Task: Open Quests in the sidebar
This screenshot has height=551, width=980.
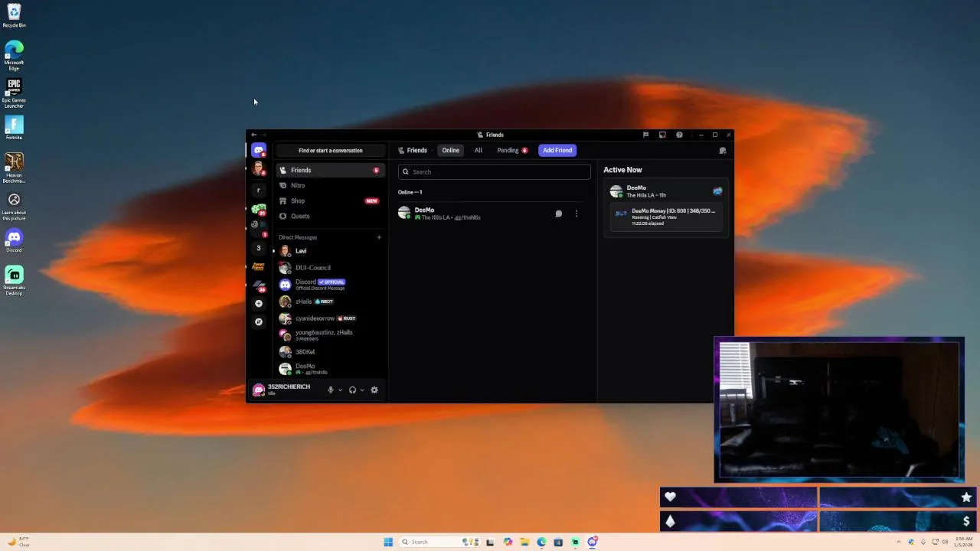Action: click(x=331, y=216)
